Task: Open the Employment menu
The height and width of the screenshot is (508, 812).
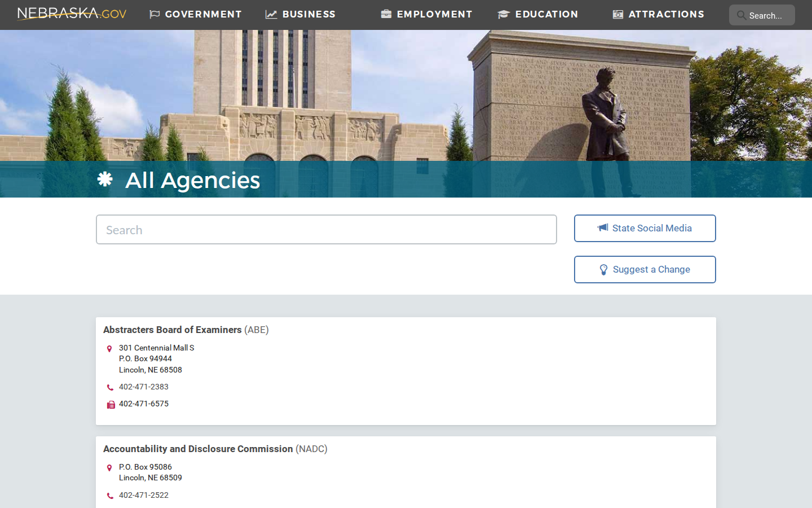Action: pos(426,14)
